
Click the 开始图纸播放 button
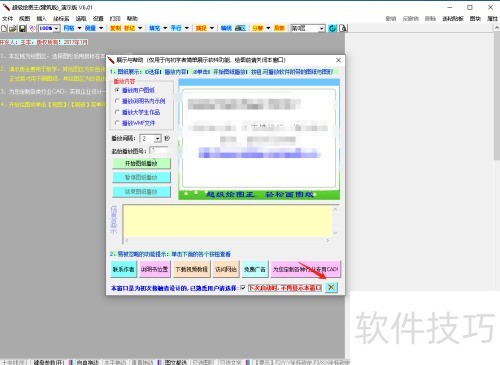click(x=141, y=163)
